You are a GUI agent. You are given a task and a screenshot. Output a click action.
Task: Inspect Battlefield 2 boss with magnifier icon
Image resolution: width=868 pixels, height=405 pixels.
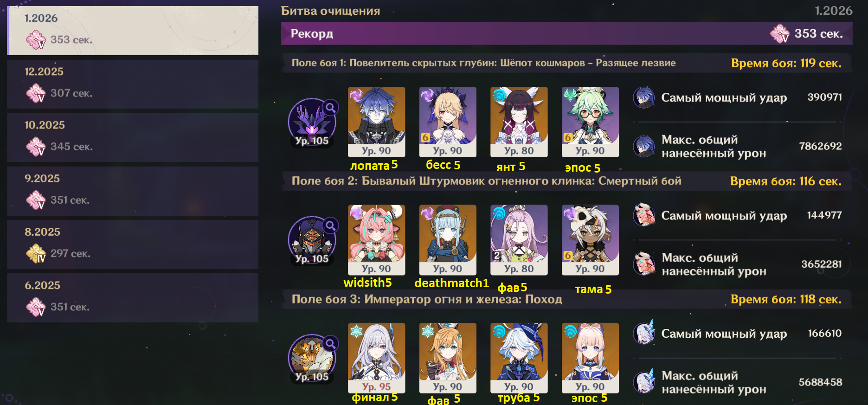[x=312, y=240]
